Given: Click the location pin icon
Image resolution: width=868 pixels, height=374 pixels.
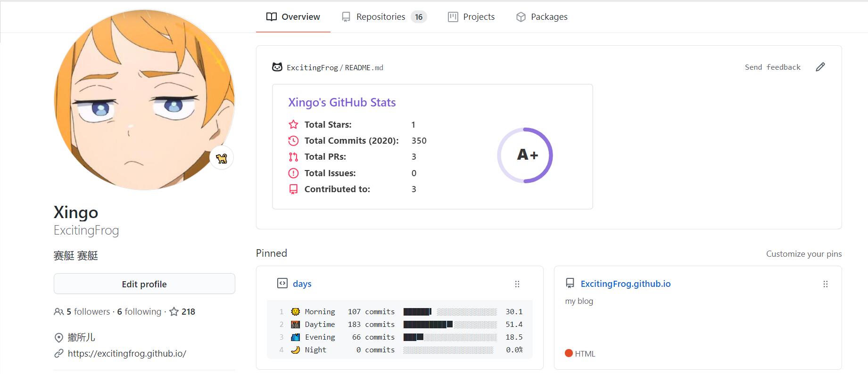Looking at the screenshot, I should coord(59,338).
